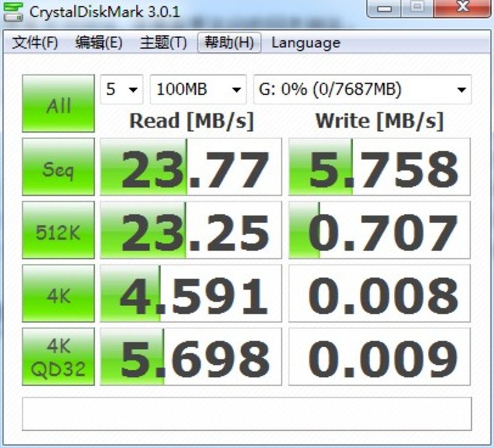The image size is (494, 448).
Task: Click the Seq read result 23.77
Action: pos(191,166)
